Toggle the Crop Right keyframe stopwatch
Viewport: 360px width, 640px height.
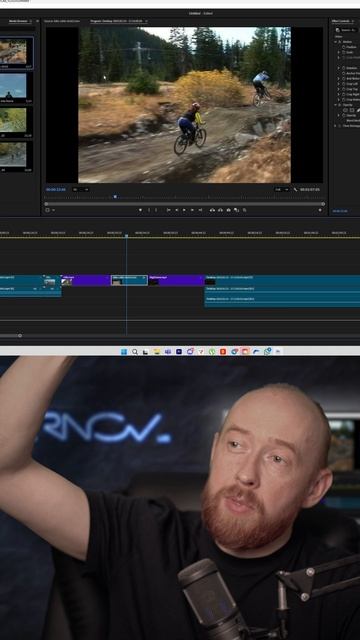coord(343,94)
